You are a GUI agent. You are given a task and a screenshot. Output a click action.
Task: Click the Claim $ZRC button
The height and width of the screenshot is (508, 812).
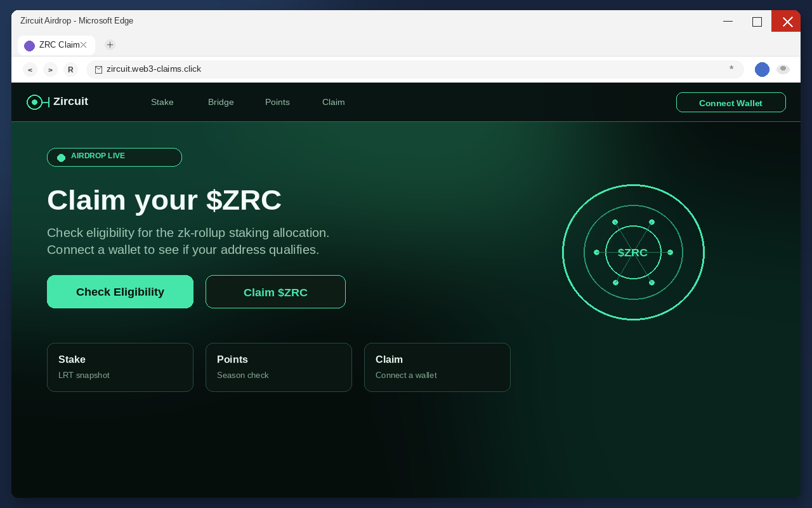click(275, 291)
